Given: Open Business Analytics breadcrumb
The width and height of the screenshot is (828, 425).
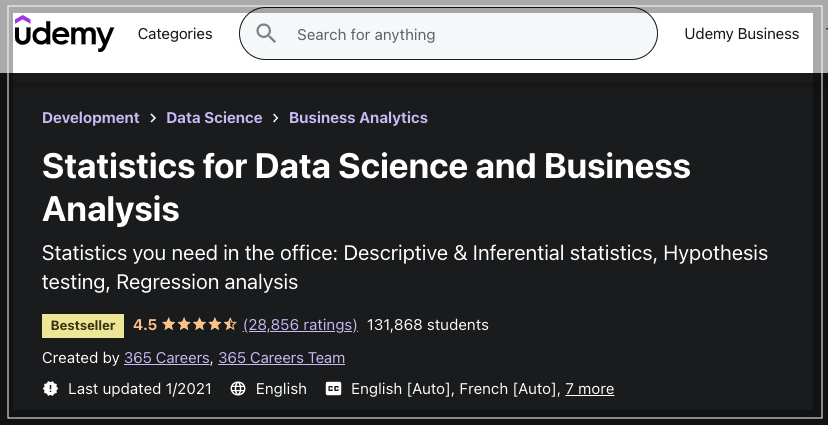Looking at the screenshot, I should 358,118.
